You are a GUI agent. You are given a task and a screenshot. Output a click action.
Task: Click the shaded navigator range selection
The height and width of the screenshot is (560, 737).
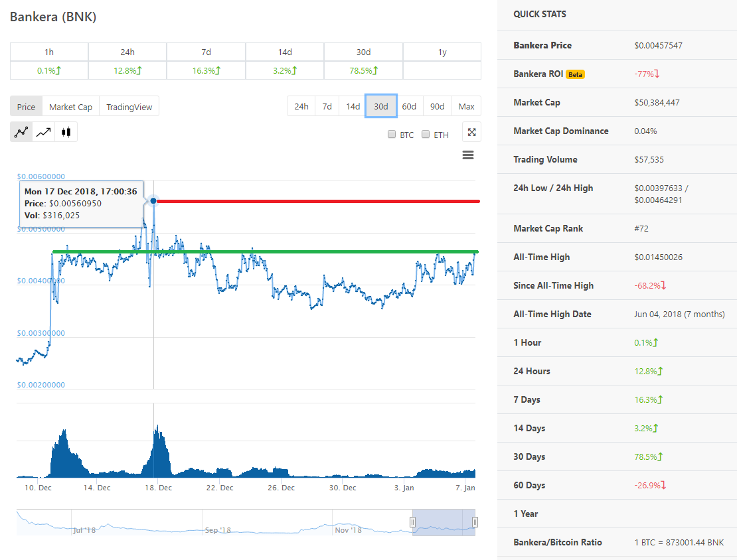[x=444, y=522]
